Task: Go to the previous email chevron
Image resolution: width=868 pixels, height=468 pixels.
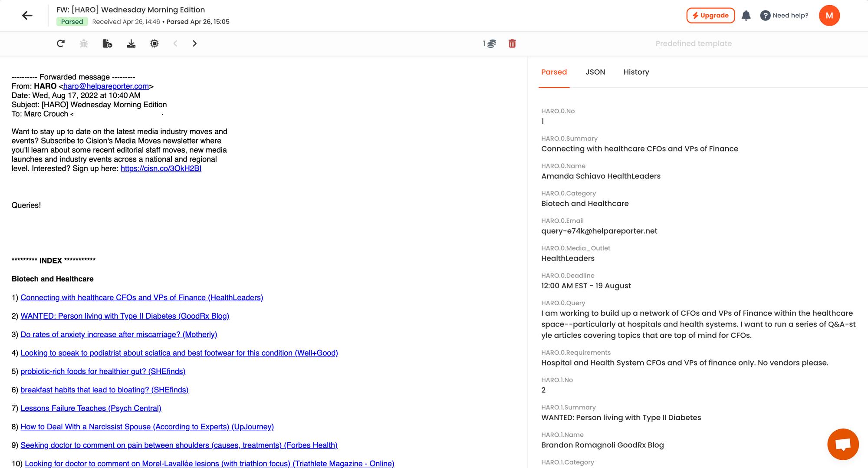Action: click(175, 43)
